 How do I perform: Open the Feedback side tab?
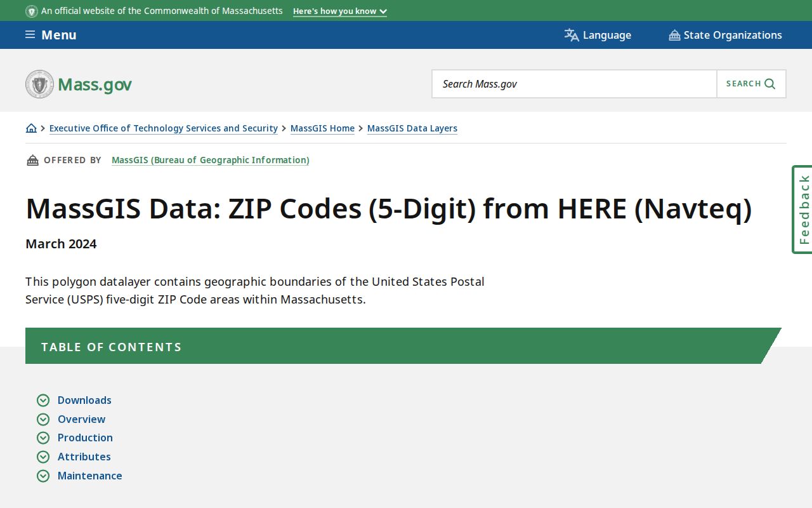click(x=802, y=210)
